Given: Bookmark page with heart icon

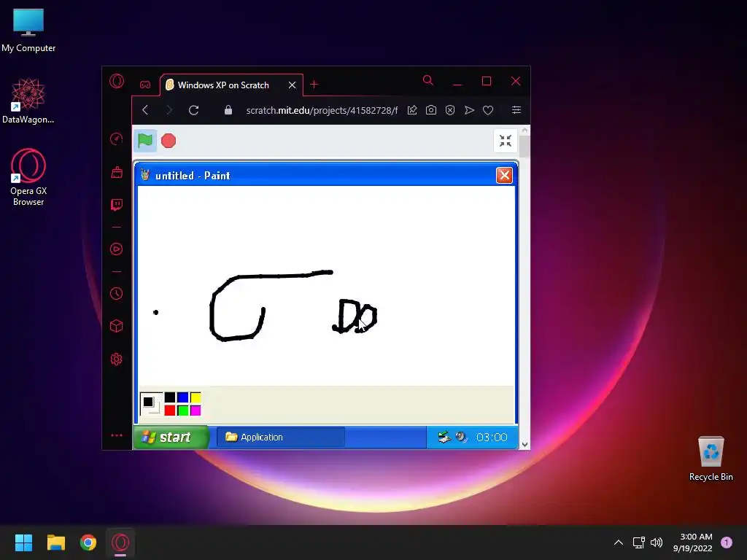Looking at the screenshot, I should coord(488,110).
